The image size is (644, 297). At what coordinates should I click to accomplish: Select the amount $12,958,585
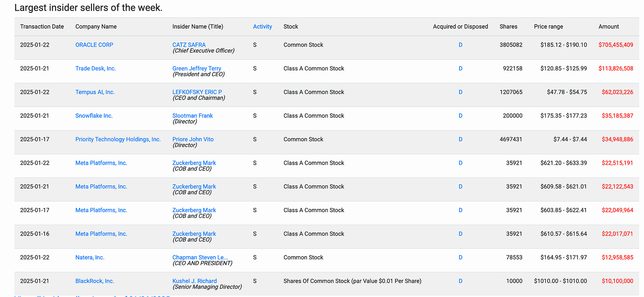point(617,258)
